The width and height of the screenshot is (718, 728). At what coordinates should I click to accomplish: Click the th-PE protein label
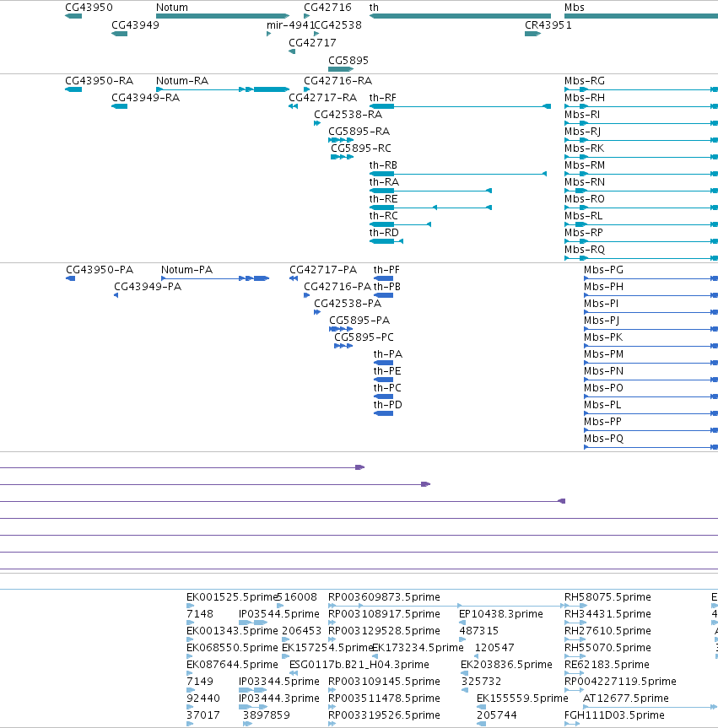click(x=387, y=371)
